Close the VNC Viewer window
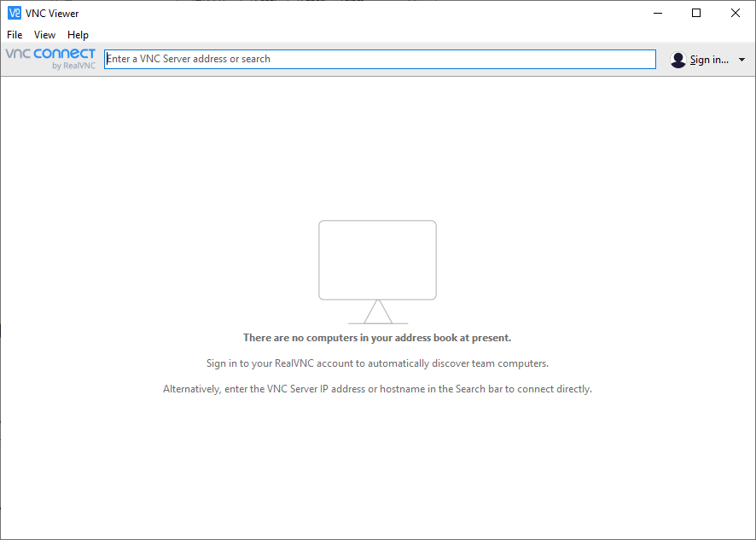756x540 pixels. click(736, 13)
